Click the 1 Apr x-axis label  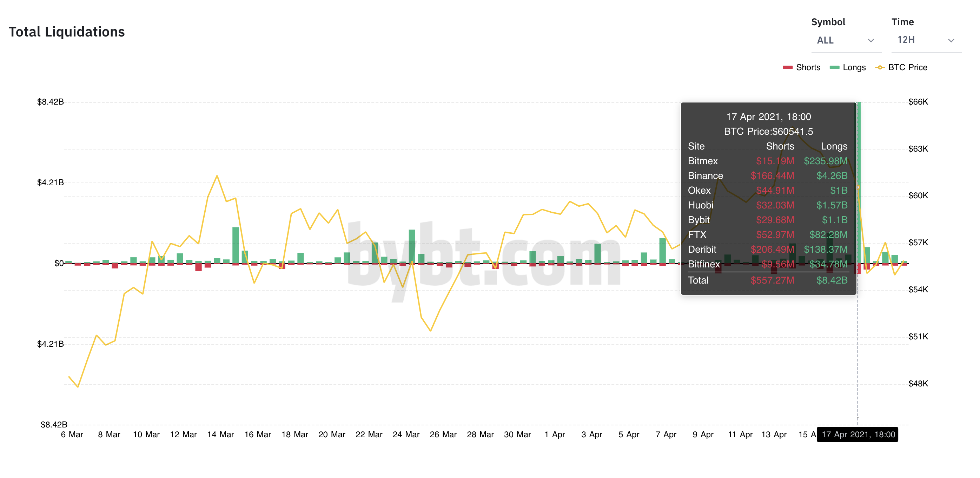tap(555, 434)
